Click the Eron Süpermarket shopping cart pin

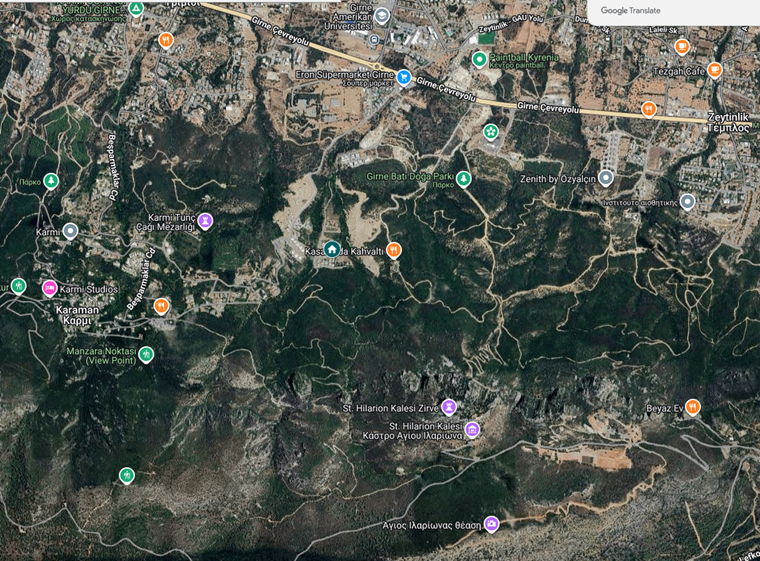click(x=403, y=77)
